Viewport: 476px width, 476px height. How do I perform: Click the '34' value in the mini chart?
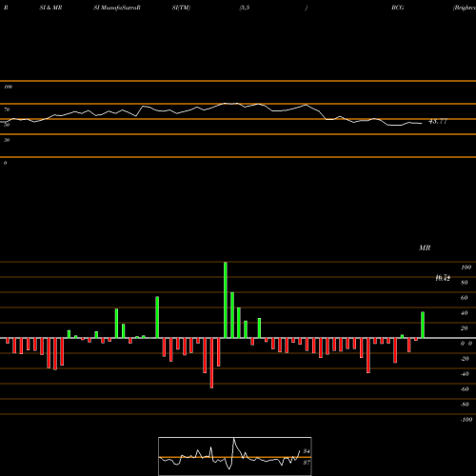307,451
